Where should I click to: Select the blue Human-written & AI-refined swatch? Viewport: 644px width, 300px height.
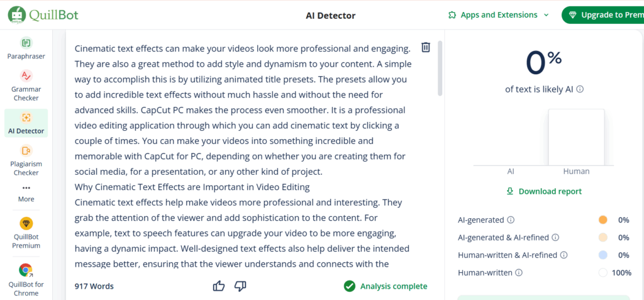coord(603,255)
